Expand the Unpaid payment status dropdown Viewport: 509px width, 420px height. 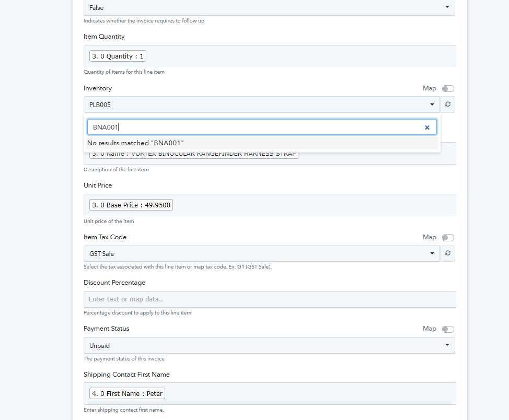click(269, 345)
